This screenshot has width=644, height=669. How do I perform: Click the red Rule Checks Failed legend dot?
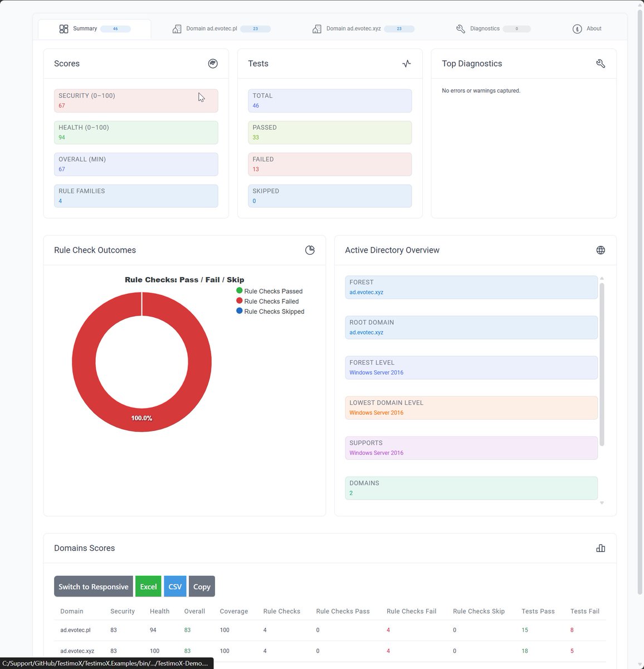[240, 300]
